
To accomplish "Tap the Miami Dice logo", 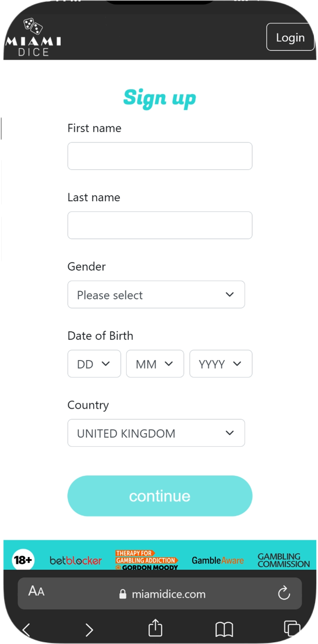I will [x=33, y=38].
